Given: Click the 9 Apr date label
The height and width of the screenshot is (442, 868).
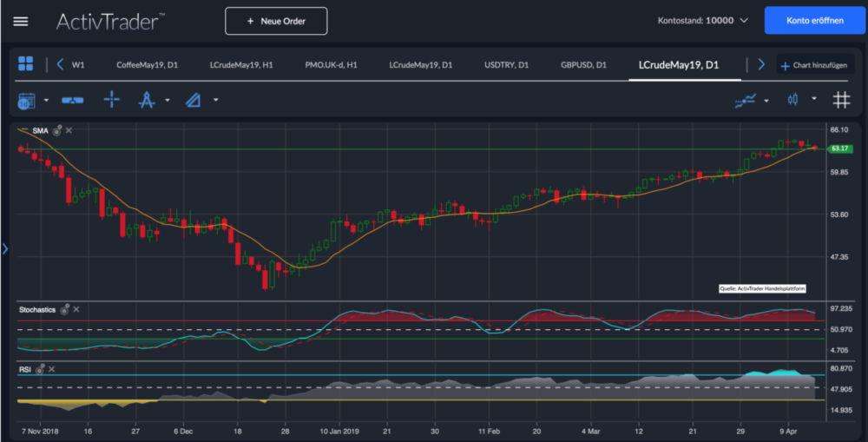Looking at the screenshot, I should click(x=788, y=431).
